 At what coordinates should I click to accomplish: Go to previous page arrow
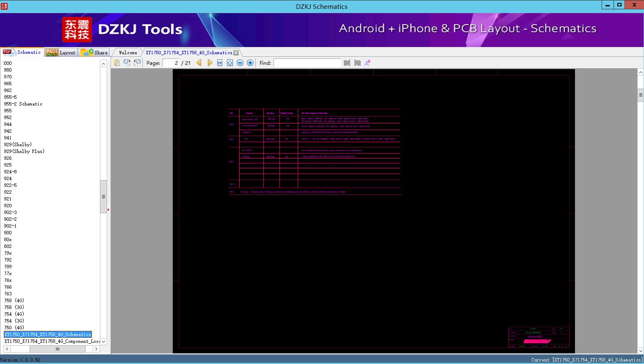tap(199, 63)
